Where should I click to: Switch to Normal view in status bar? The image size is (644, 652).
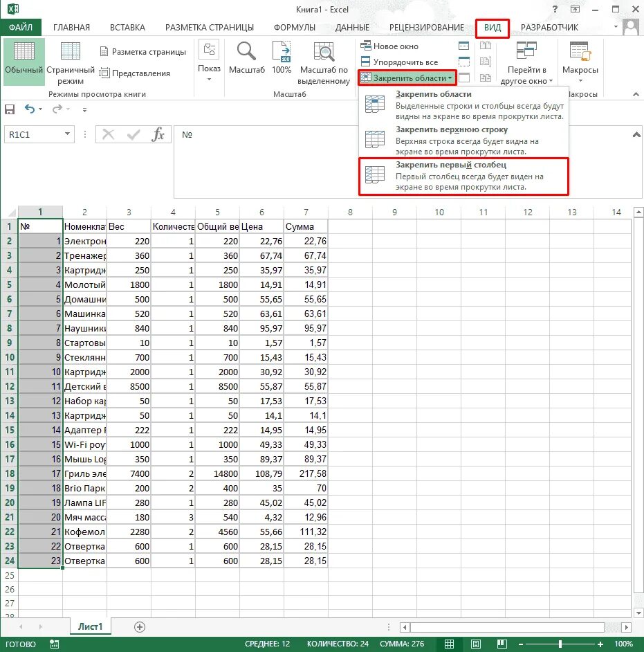point(449,644)
